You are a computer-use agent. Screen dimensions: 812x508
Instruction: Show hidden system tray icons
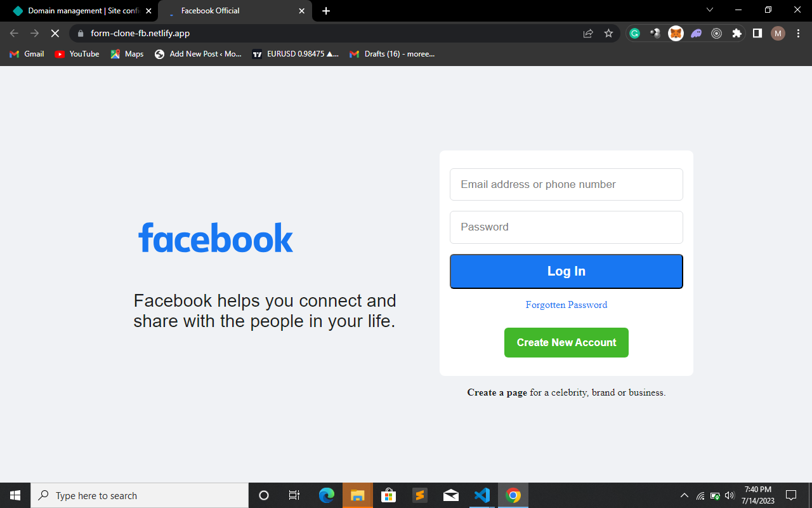coord(684,495)
